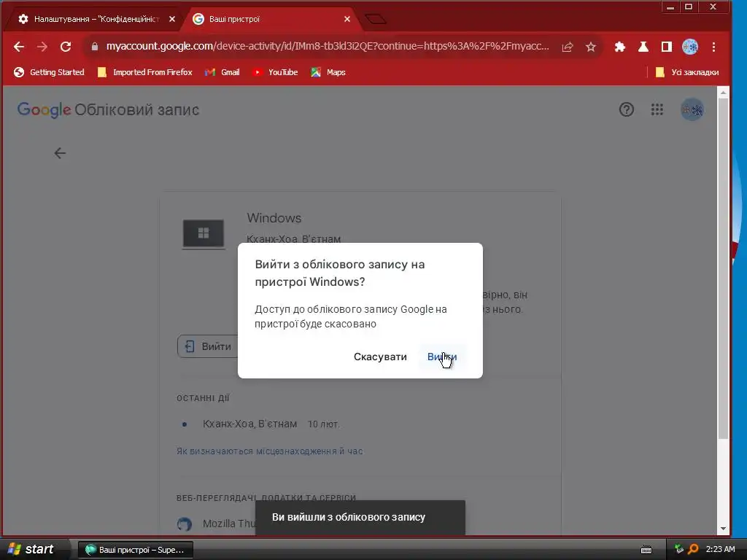
Task: Close the Налаштування tab
Action: click(x=172, y=19)
